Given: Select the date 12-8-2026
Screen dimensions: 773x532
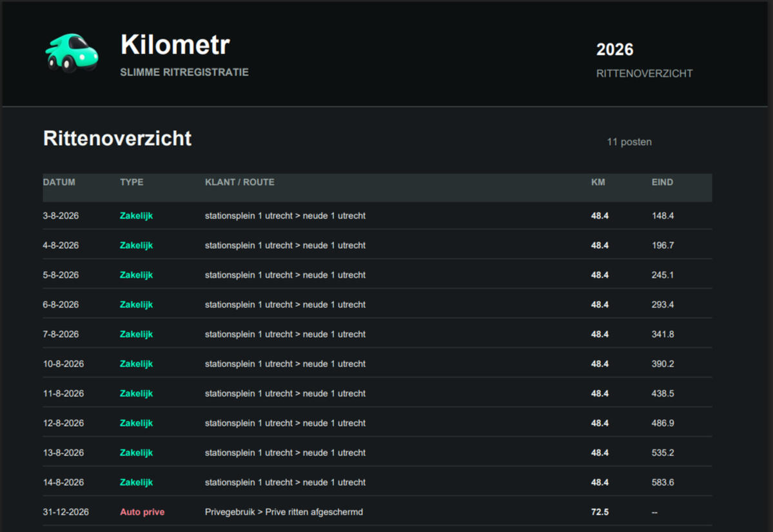Looking at the screenshot, I should coord(63,422).
